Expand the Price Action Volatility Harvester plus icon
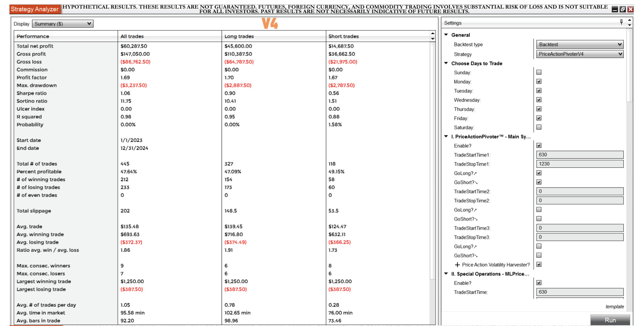 (x=457, y=265)
